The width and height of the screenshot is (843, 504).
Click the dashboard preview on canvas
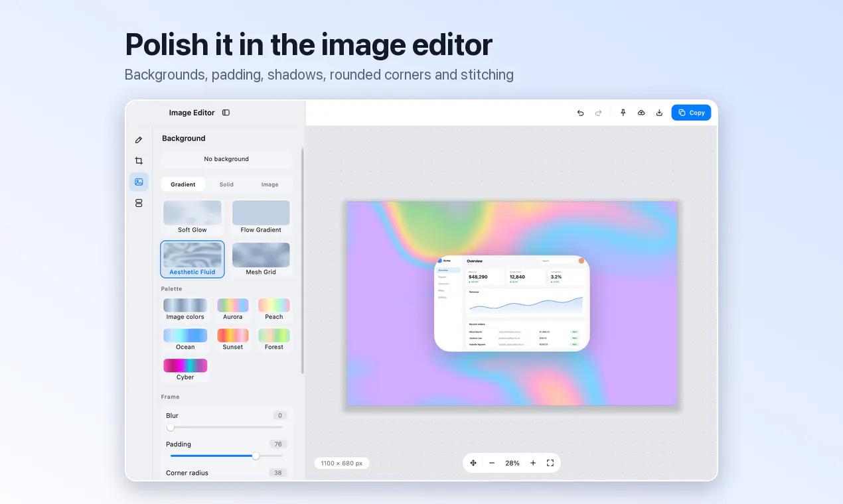512,304
